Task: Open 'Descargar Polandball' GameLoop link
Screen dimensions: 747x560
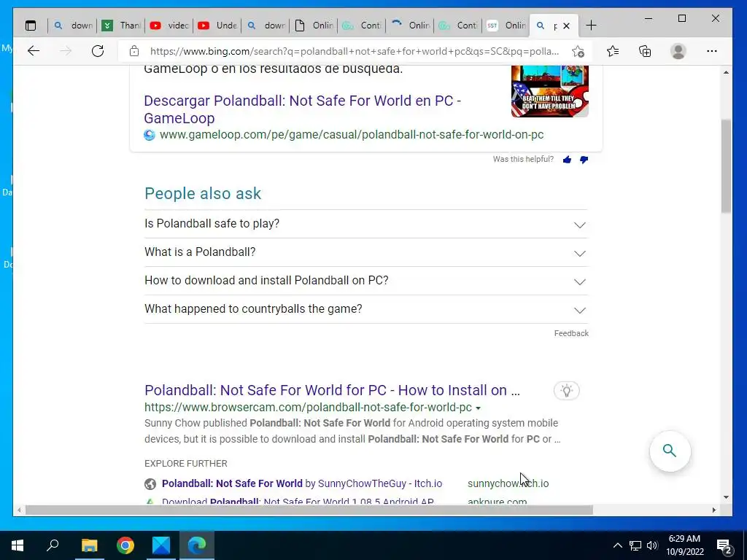Action: (x=302, y=109)
